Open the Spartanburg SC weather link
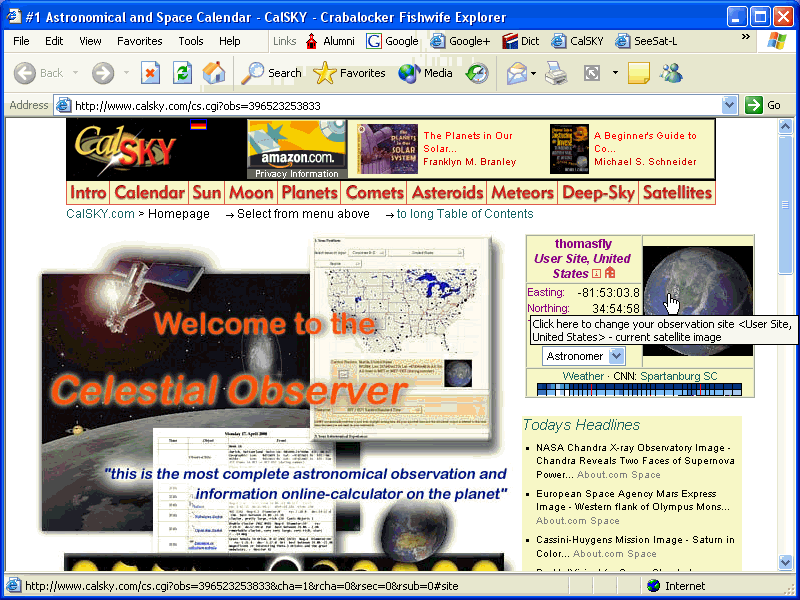 tap(679, 377)
